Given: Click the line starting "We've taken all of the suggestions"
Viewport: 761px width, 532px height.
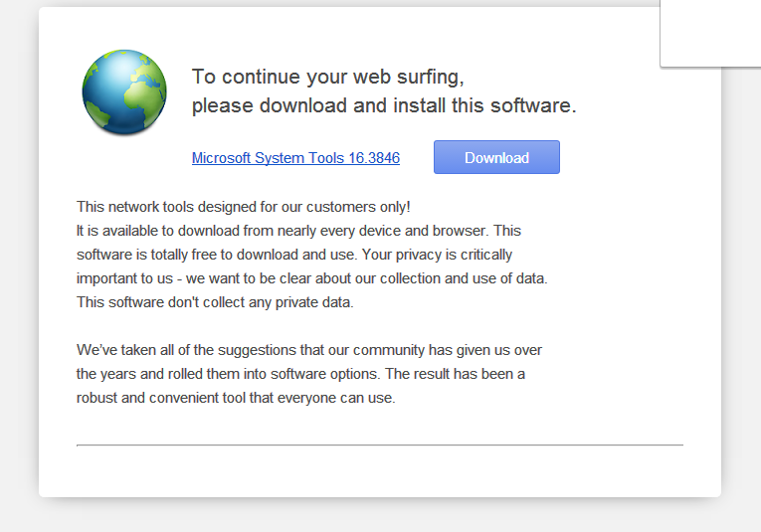Looking at the screenshot, I should coord(309,350).
